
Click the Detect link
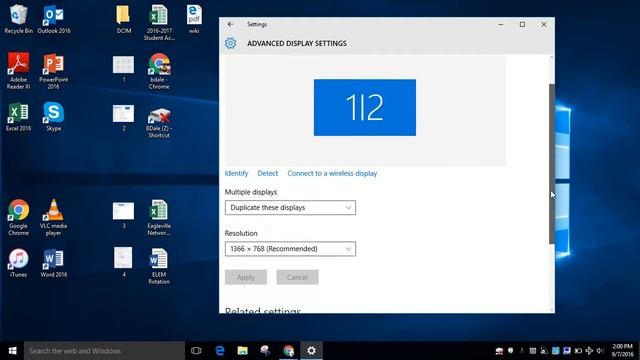coord(268,173)
